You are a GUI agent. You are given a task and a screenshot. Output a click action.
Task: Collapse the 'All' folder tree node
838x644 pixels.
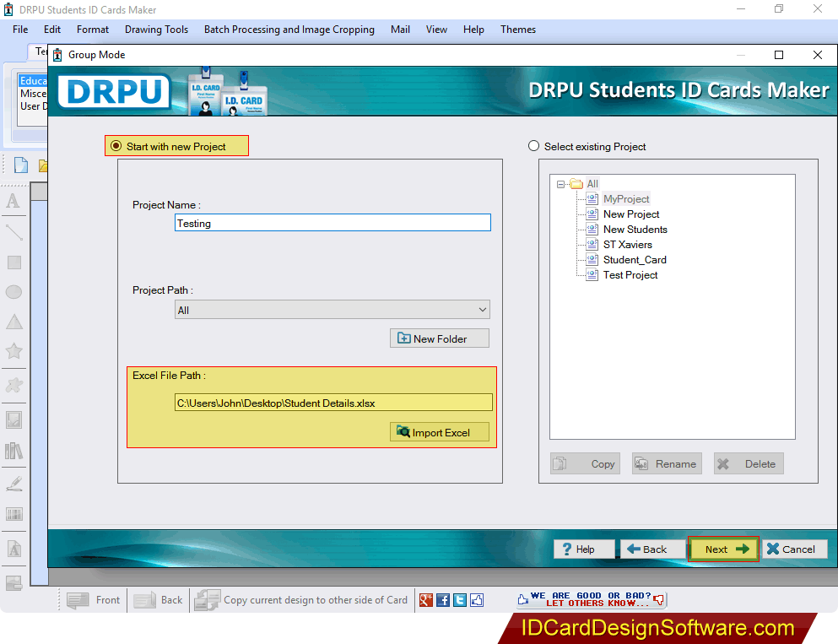point(560,184)
